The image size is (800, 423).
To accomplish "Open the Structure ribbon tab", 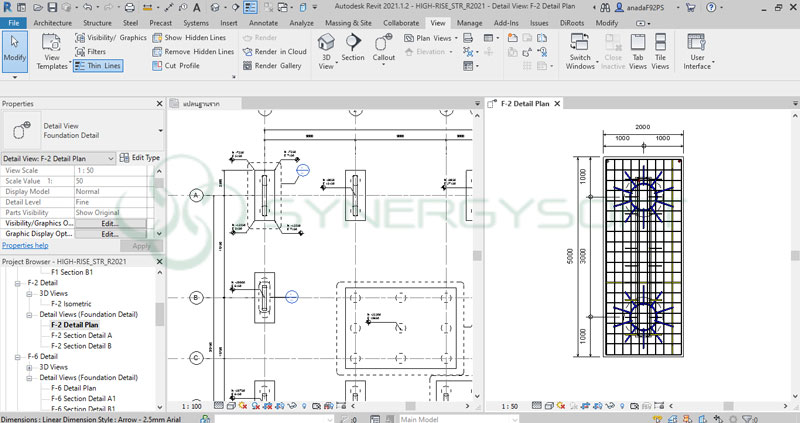I will pyautogui.click(x=97, y=22).
